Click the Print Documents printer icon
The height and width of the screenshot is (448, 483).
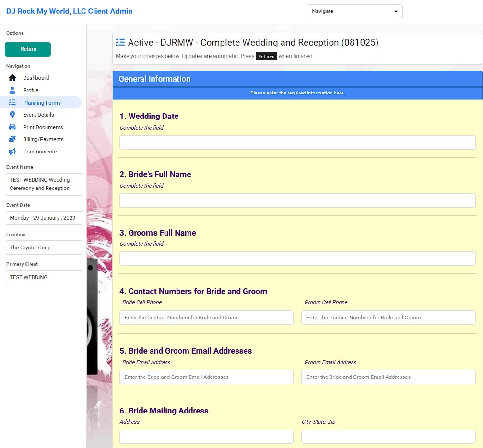point(12,127)
